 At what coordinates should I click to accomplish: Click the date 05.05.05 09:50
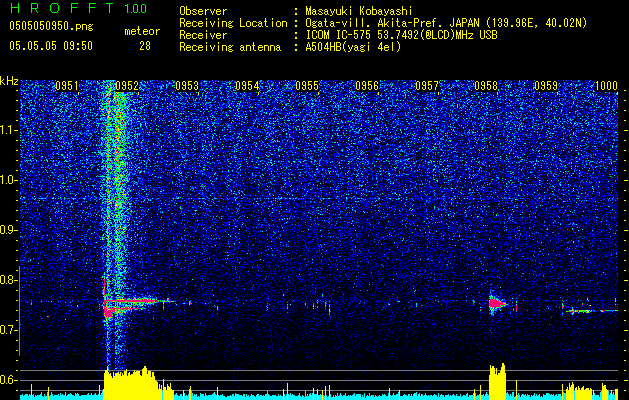pyautogui.click(x=51, y=46)
